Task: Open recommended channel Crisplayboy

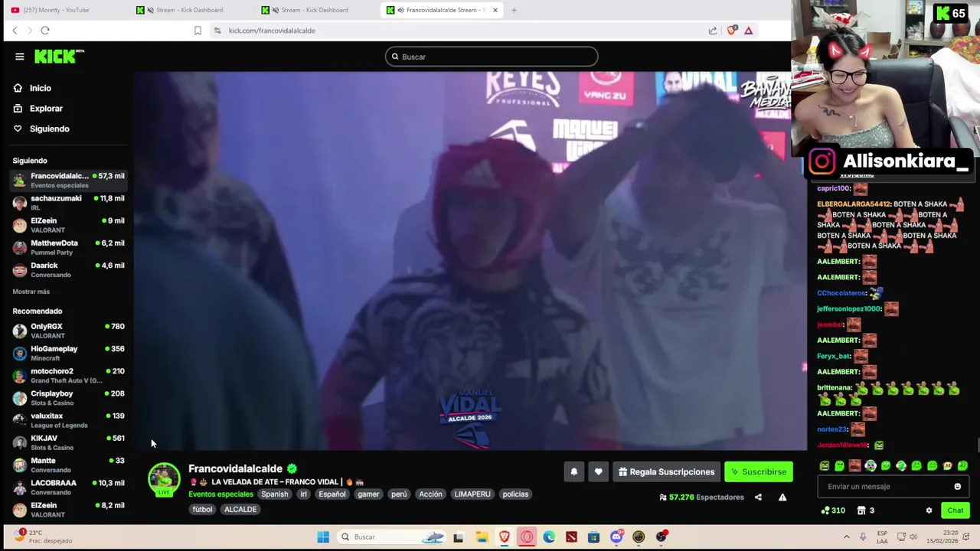Action: pos(68,398)
